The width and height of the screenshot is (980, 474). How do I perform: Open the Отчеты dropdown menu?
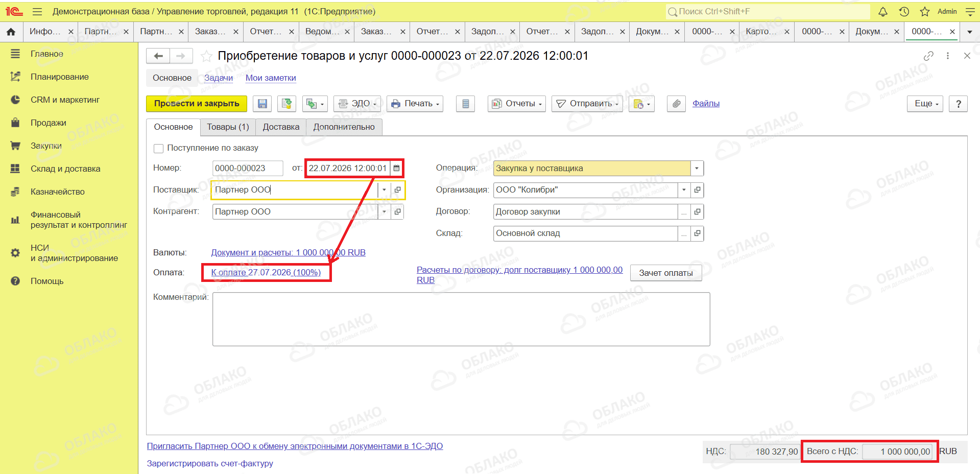pos(517,104)
